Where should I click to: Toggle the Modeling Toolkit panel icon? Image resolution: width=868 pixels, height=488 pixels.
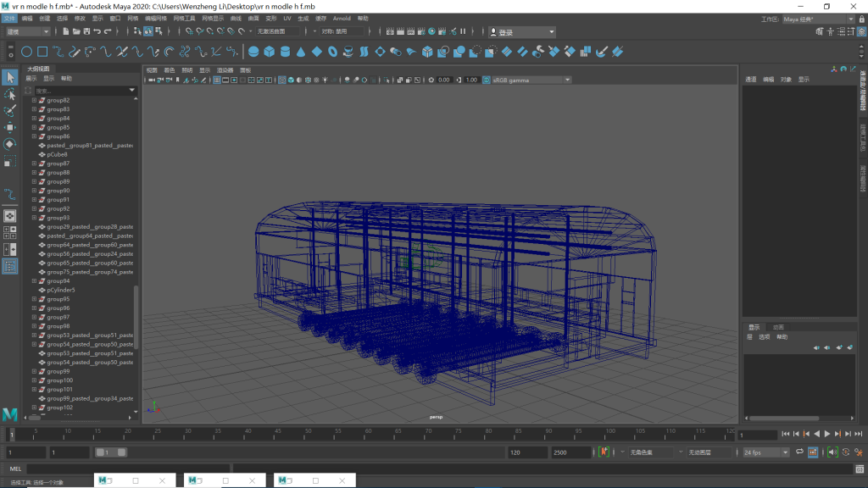[820, 31]
